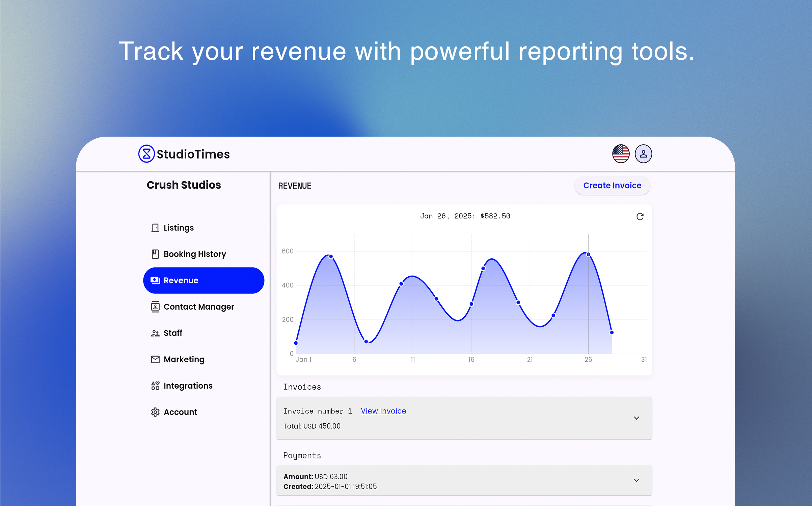Click the Revenue money icon
The height and width of the screenshot is (506, 812).
(155, 280)
